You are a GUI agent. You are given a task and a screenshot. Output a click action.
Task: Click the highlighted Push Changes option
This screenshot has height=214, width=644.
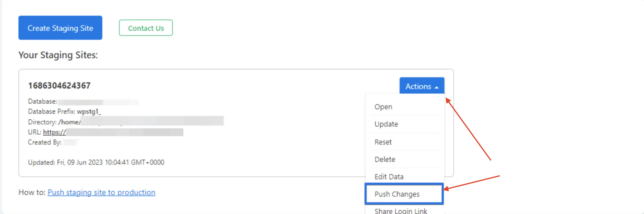click(x=397, y=194)
